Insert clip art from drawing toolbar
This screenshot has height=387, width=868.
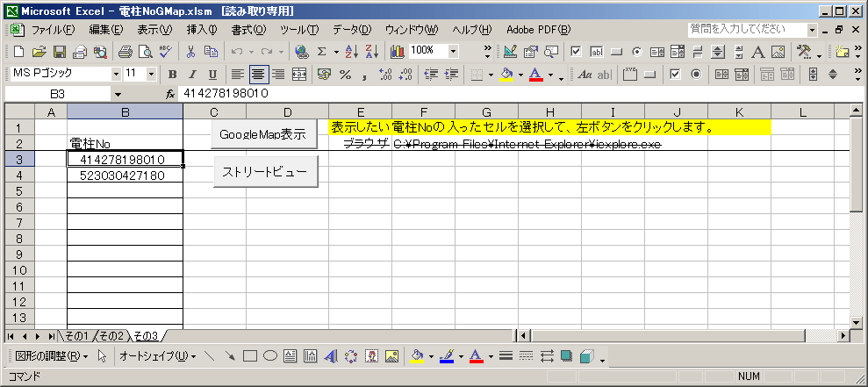coord(371,356)
